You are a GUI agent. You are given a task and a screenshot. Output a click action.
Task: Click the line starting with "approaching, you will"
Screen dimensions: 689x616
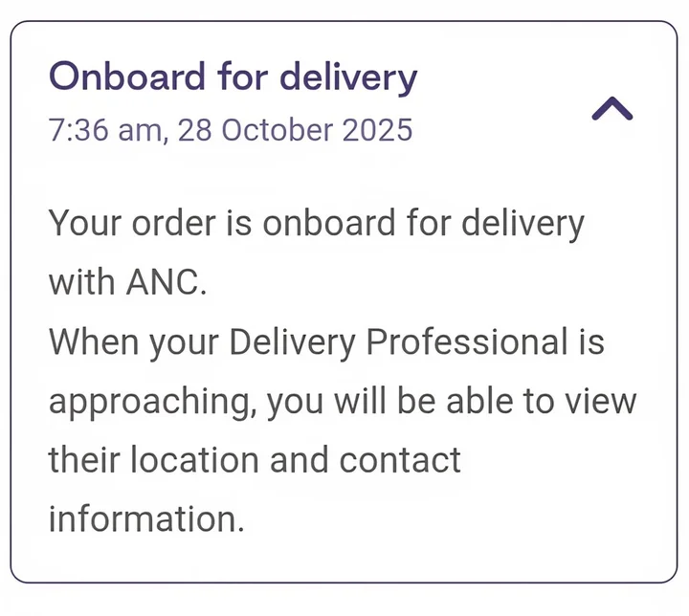[x=342, y=401]
